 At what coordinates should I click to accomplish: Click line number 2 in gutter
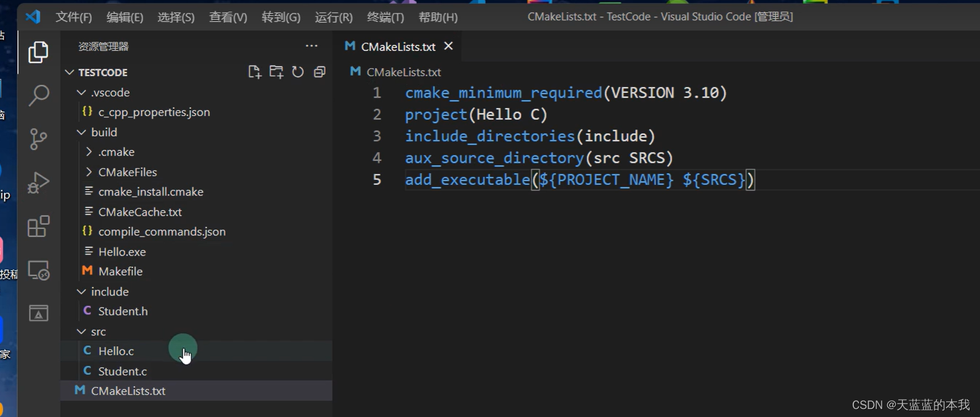click(x=376, y=115)
